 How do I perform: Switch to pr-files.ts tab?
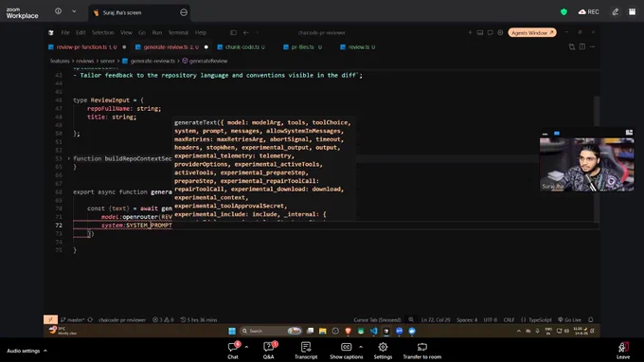(x=303, y=46)
